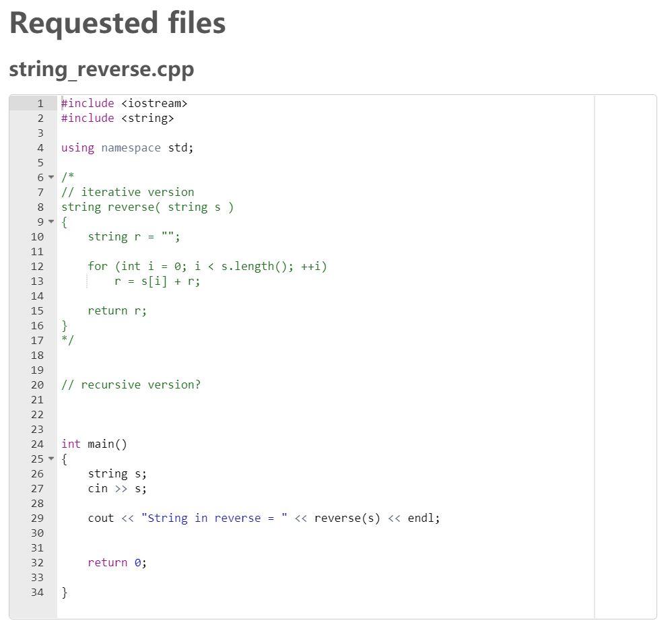Click the #include <string> directive
The width and height of the screenshot is (672, 637).
coord(119,118)
